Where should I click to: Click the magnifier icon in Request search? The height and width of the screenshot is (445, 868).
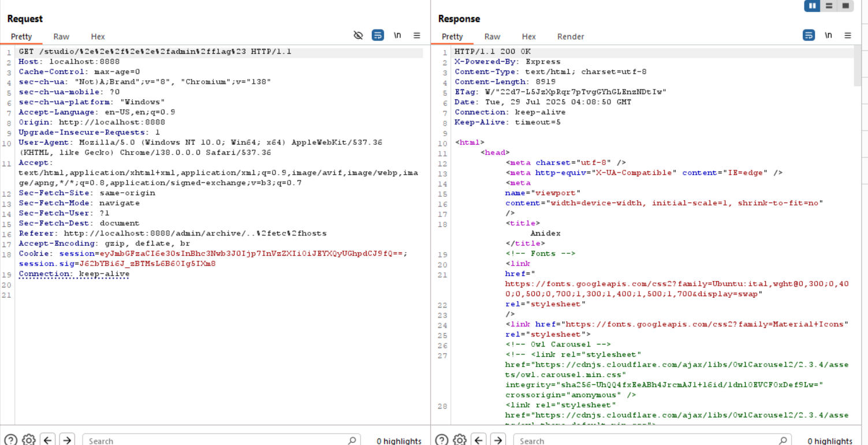pyautogui.click(x=352, y=440)
